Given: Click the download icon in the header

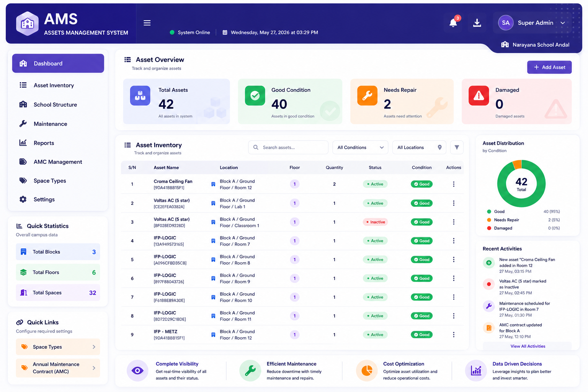Looking at the screenshot, I should (x=477, y=23).
